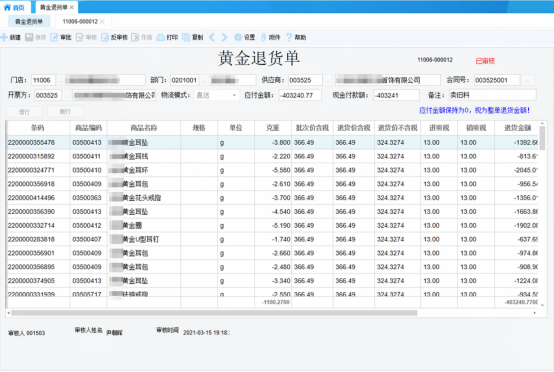Go to next record with right arrow
This screenshot has height=372, width=554.
(224, 37)
